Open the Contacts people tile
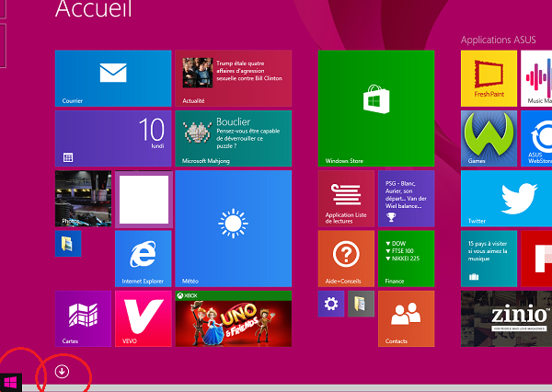 [406, 318]
